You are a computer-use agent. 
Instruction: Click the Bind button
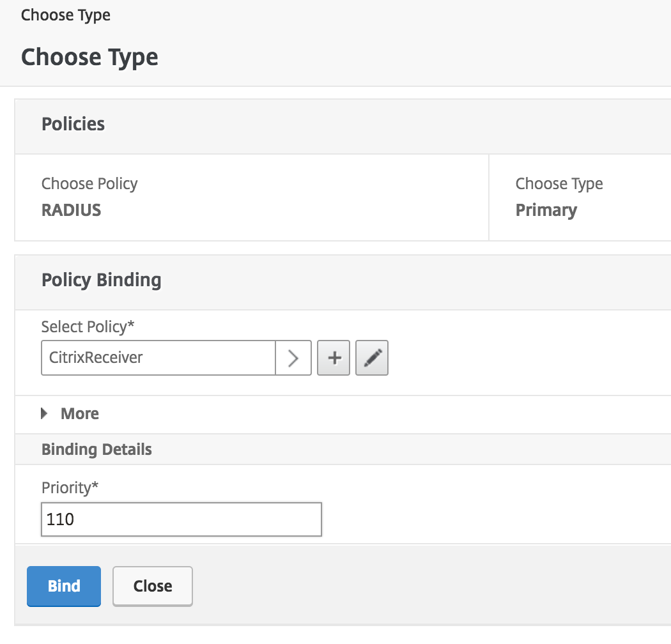63,586
